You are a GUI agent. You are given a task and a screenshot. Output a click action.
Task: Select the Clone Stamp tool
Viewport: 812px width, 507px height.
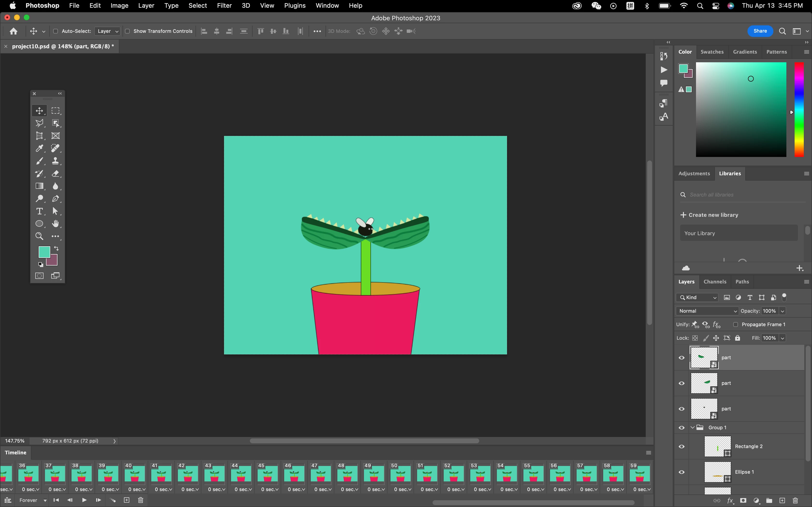[x=55, y=161]
